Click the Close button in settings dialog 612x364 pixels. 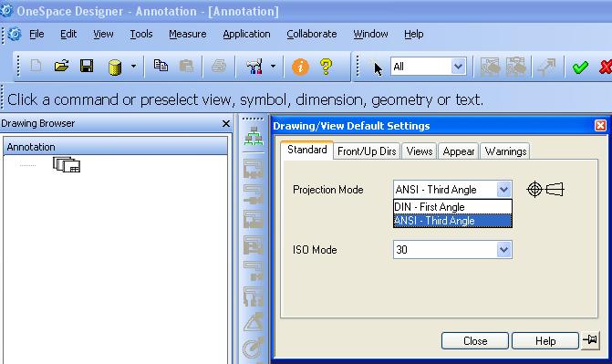475,341
